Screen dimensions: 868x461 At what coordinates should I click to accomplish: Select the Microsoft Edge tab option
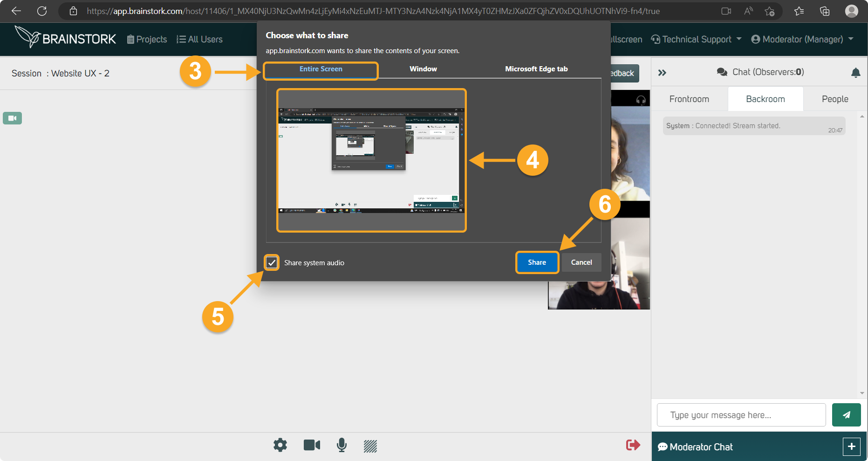pos(536,69)
